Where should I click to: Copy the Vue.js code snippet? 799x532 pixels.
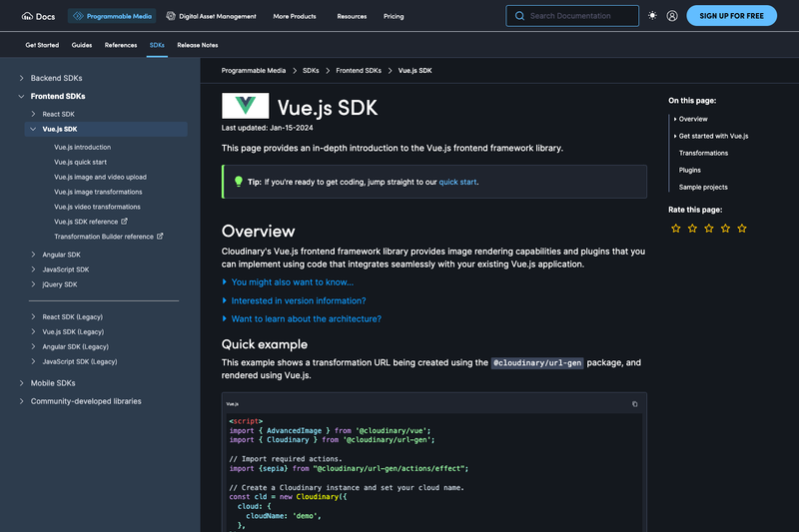pyautogui.click(x=635, y=404)
